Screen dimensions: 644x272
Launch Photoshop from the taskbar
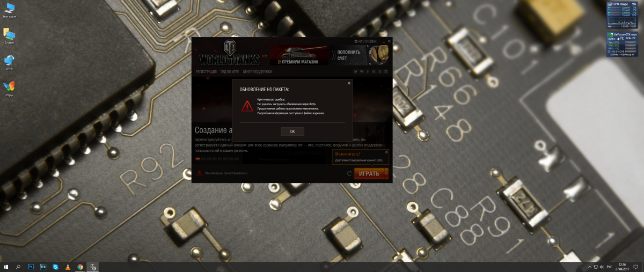31,266
